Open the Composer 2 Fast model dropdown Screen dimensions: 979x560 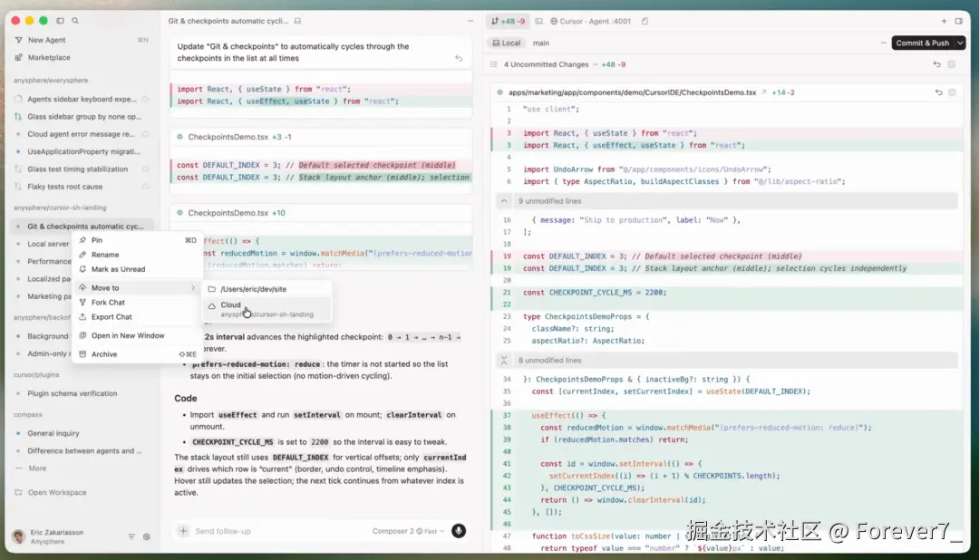pos(408,531)
